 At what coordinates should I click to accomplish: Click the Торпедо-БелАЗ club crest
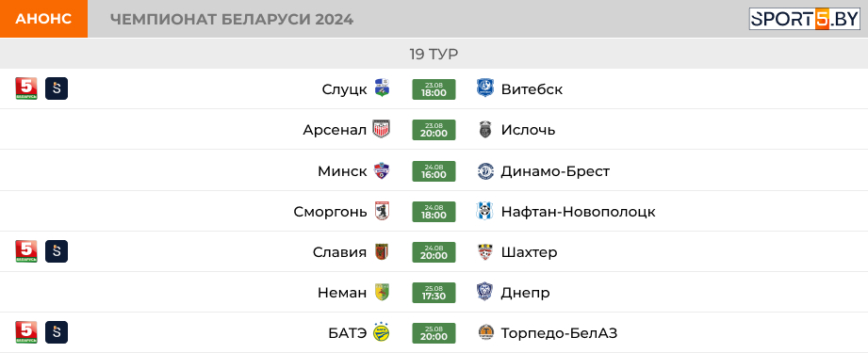click(x=485, y=333)
